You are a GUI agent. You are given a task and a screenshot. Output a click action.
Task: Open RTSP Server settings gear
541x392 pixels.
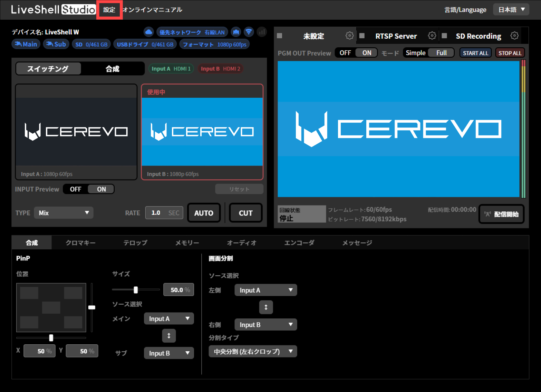[432, 36]
